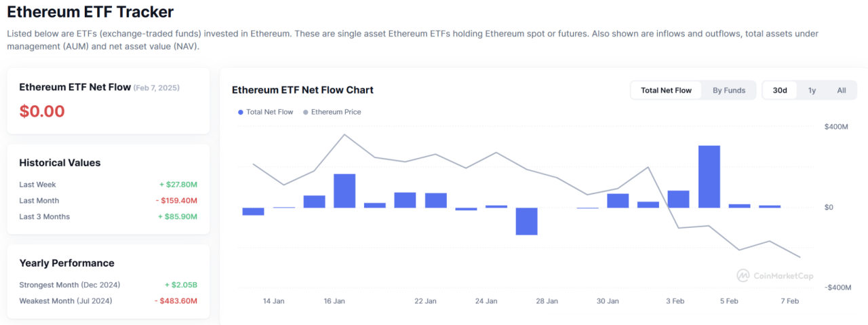Click Weakest Month (Jul 2024) row
868x325 pixels.
pos(108,301)
